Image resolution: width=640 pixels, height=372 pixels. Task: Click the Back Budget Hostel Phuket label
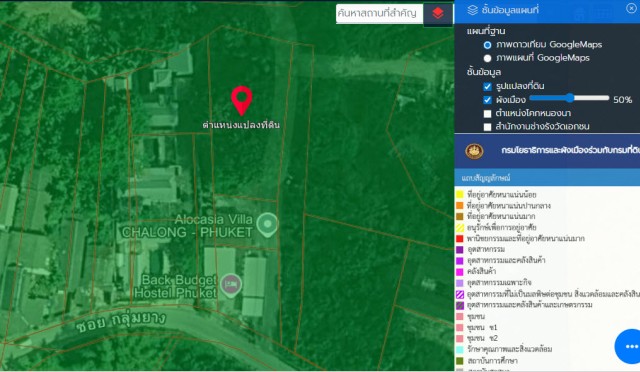point(176,286)
